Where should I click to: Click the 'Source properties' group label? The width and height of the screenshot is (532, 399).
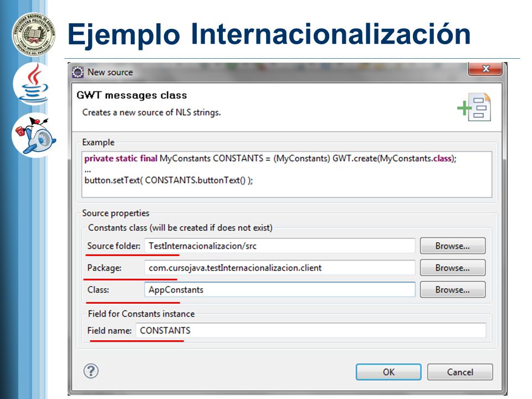115,213
